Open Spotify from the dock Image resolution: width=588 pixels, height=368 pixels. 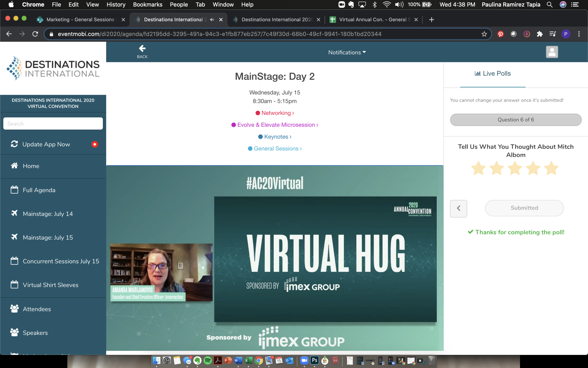(x=207, y=360)
